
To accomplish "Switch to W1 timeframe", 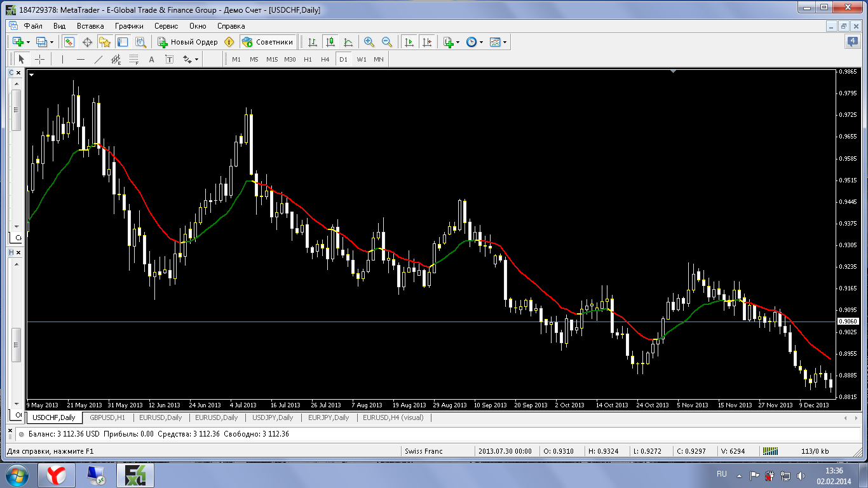I will coord(361,59).
